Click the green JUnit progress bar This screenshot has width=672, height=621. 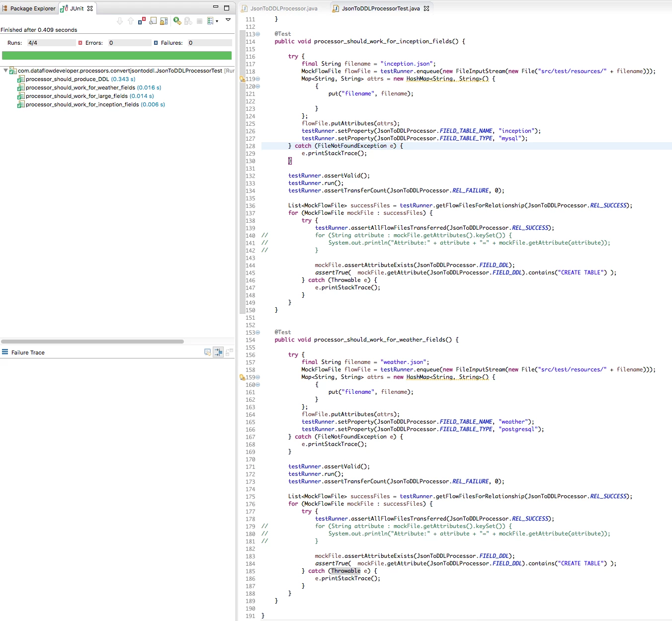(117, 56)
